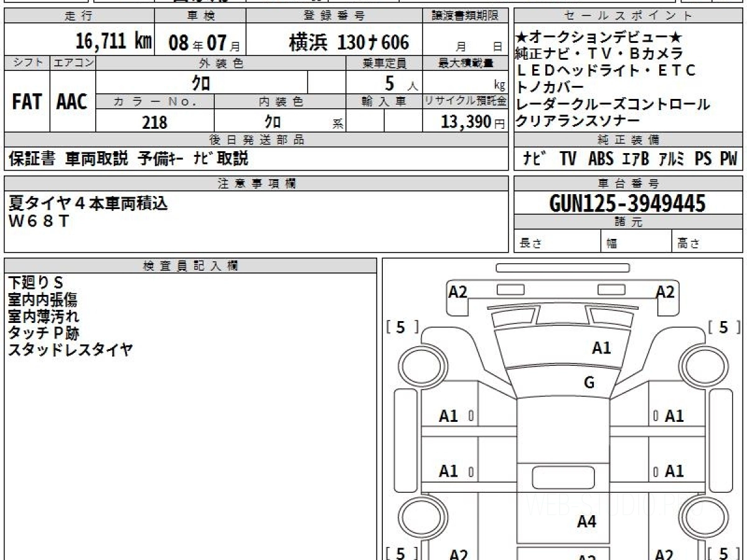Select the AAC air conditioner value
This screenshot has height=560, width=747.
(72, 101)
